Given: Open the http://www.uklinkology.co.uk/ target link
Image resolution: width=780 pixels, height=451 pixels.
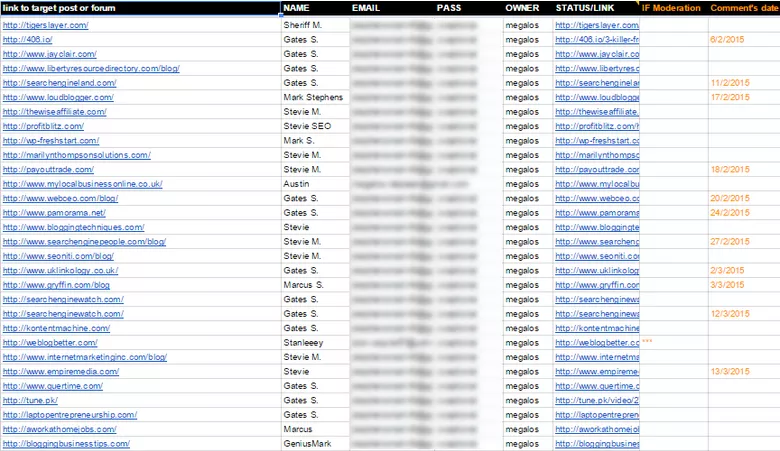Looking at the screenshot, I should [x=60, y=270].
